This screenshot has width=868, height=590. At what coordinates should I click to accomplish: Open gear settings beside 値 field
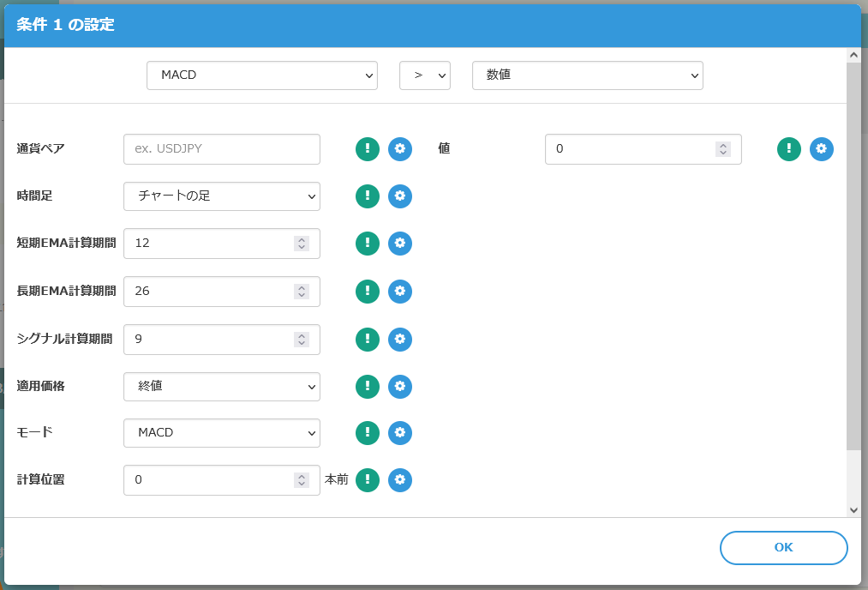pos(822,149)
